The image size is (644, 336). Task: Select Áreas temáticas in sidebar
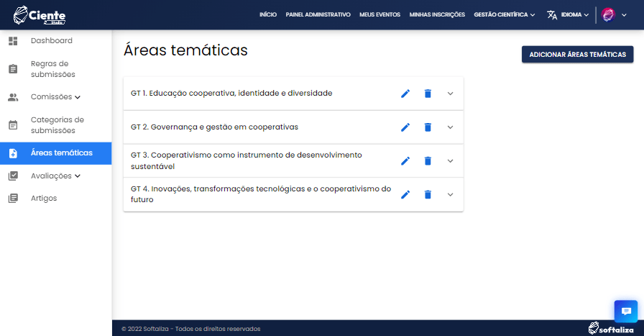tap(56, 153)
